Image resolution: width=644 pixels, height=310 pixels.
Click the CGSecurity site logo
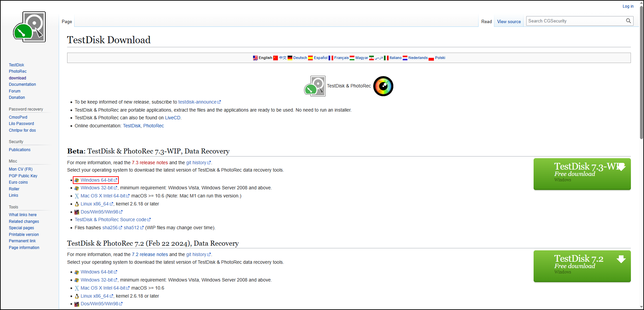30,27
